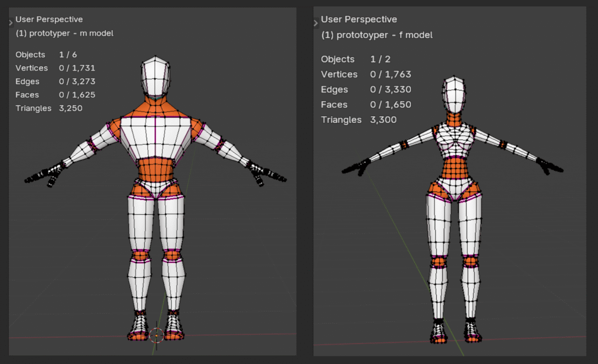Click the 'prototyper - m model' object label
598x364 pixels.
(x=64, y=33)
